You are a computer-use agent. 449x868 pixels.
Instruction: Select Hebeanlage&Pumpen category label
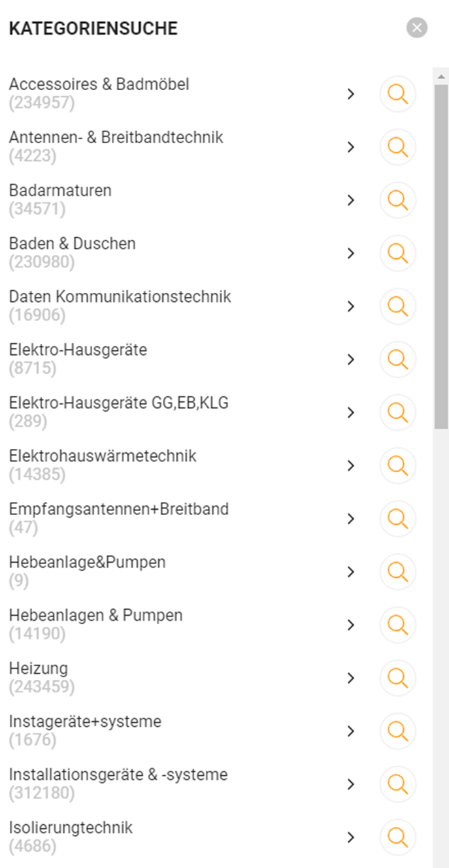(87, 562)
